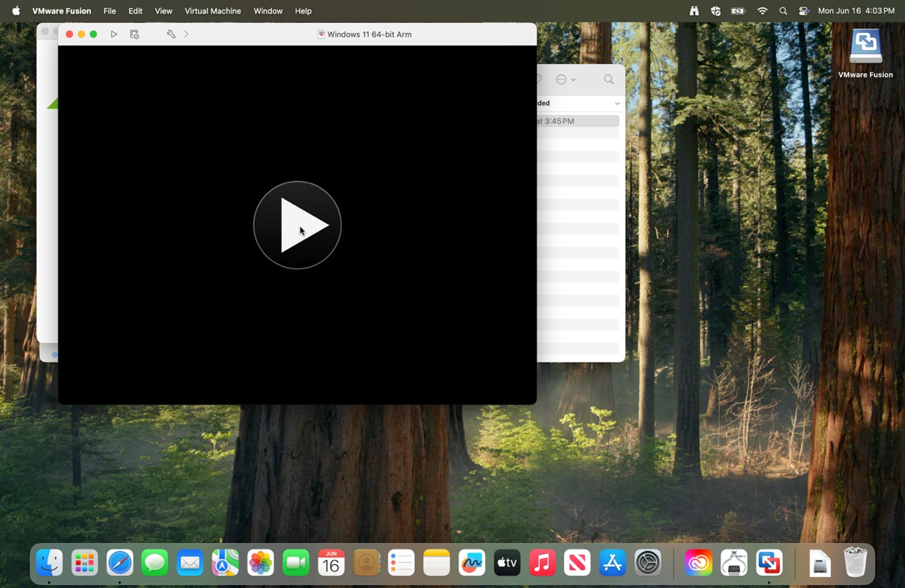The height and width of the screenshot is (588, 905).
Task: Open the View menu
Action: (163, 11)
